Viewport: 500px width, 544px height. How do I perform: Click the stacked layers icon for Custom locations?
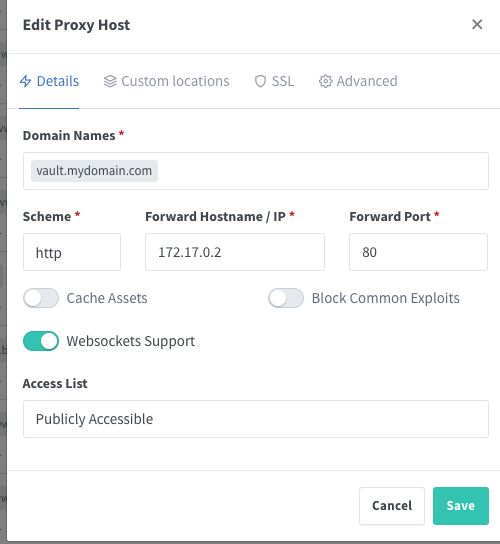coord(110,81)
